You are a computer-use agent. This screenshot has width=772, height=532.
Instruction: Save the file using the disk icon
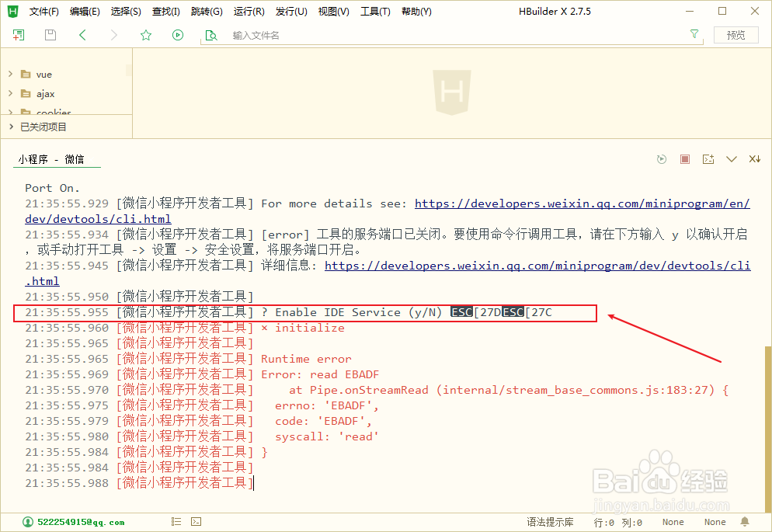(50, 35)
